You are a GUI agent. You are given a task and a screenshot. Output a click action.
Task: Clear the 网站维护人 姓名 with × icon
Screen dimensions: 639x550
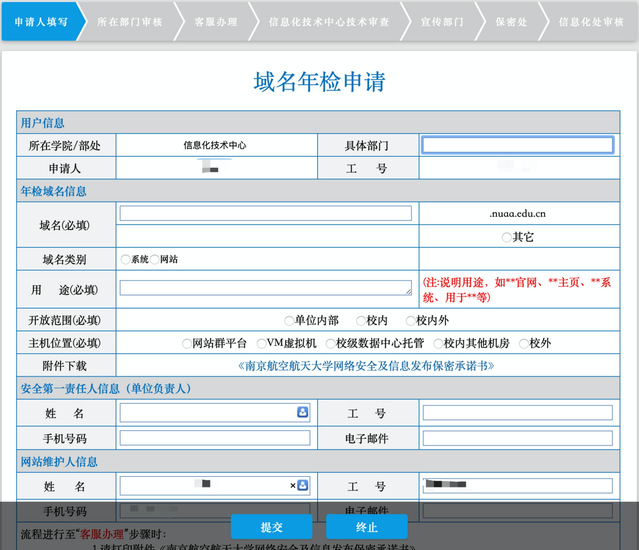click(x=293, y=485)
